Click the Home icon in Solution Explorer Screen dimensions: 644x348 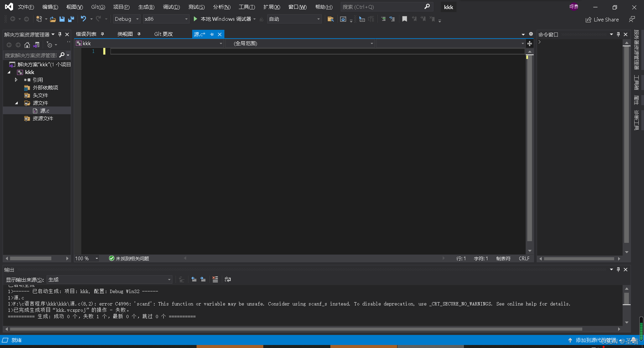(x=27, y=45)
